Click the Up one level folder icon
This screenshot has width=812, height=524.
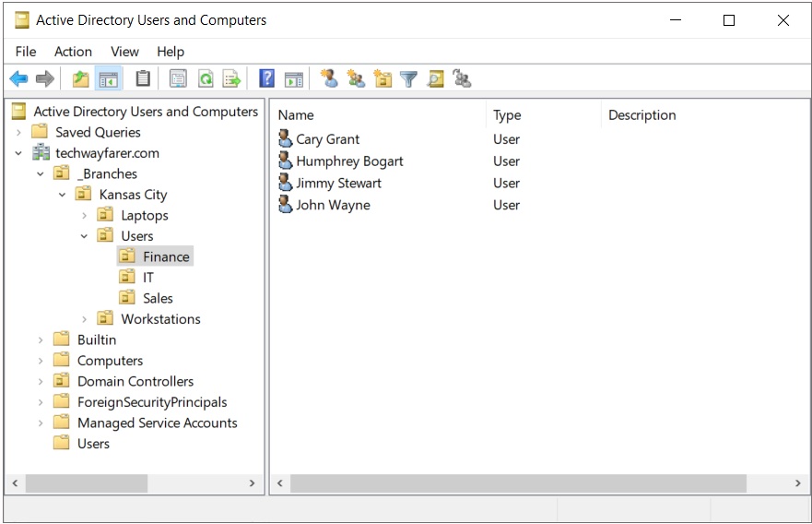pos(81,79)
